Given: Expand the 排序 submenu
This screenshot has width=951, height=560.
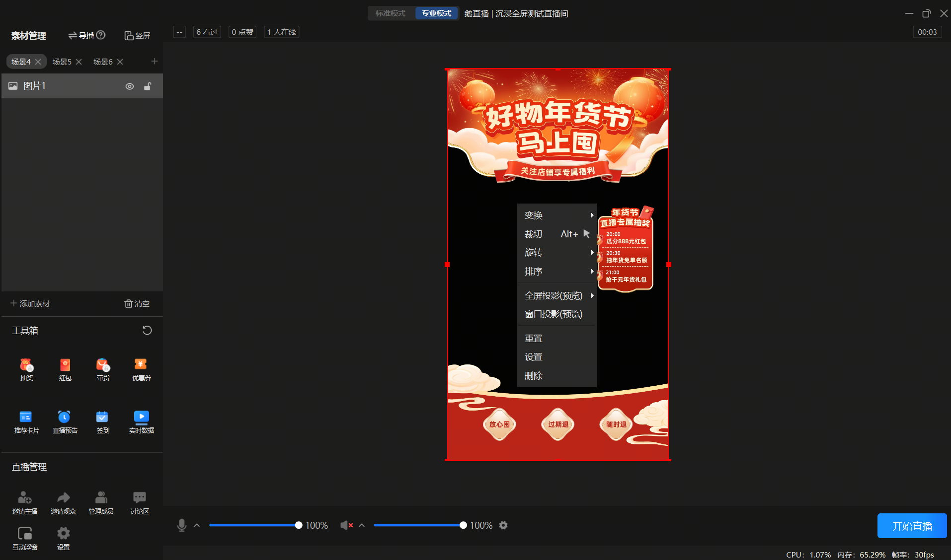Looking at the screenshot, I should pos(557,272).
